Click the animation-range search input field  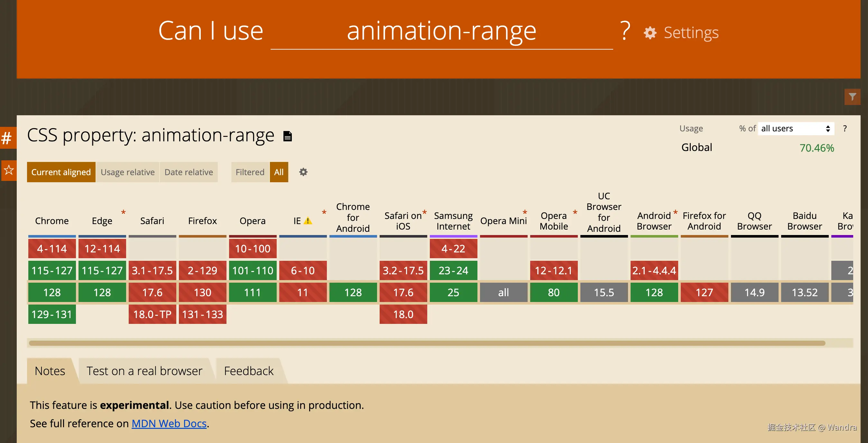tap(441, 31)
